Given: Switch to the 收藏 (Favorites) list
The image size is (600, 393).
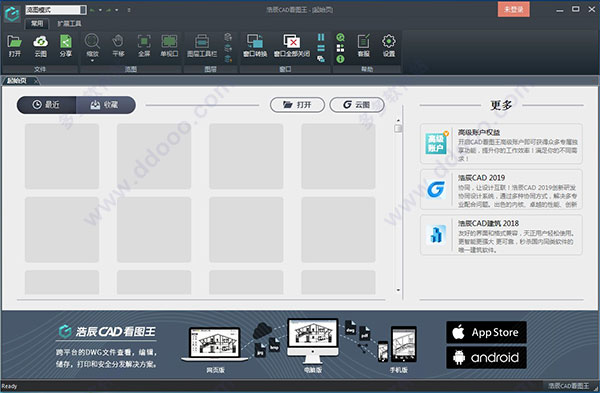Looking at the screenshot, I should tap(106, 104).
